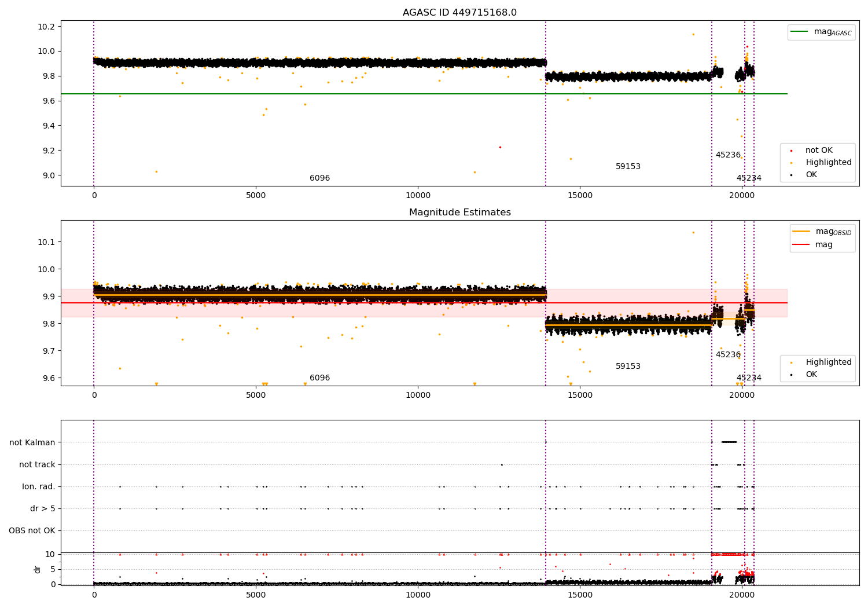Click the 'not OK' legend entry
Image resolution: width=868 pixels, height=608 pixels.
(x=819, y=151)
